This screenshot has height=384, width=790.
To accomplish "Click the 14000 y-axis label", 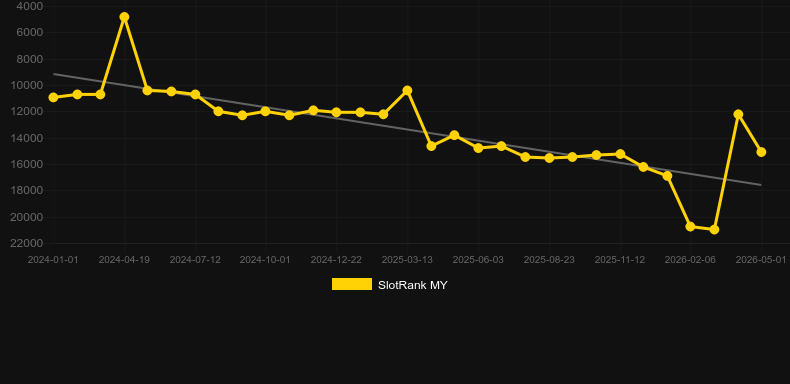I will (27, 138).
